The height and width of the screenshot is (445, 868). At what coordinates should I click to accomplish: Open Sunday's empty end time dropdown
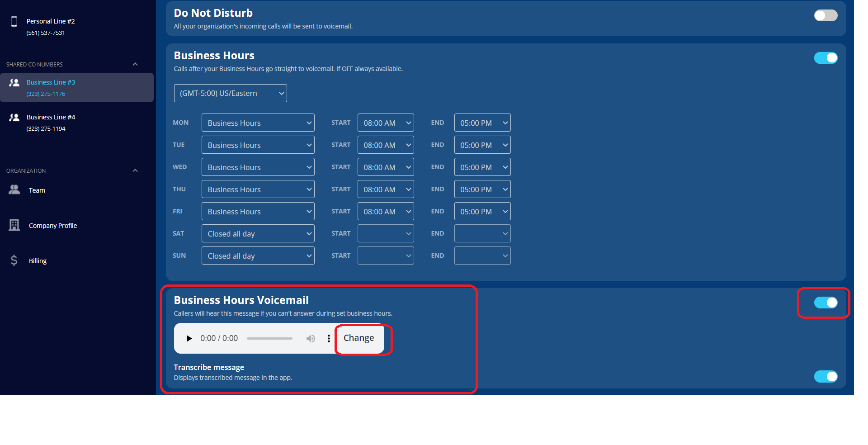point(482,256)
